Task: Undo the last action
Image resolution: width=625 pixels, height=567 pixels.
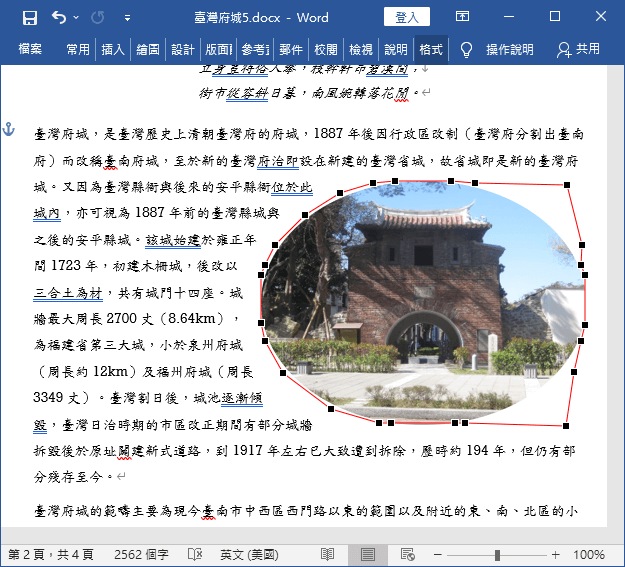Action: (x=59, y=18)
